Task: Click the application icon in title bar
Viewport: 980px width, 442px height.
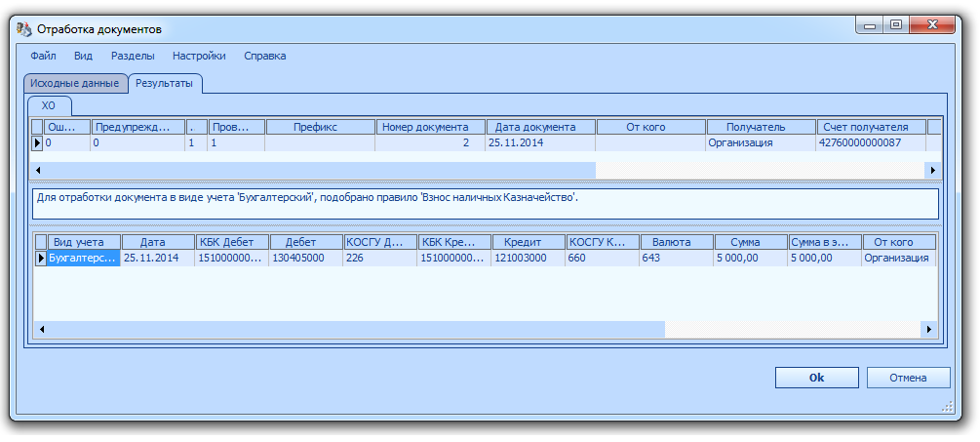Action: point(23,28)
